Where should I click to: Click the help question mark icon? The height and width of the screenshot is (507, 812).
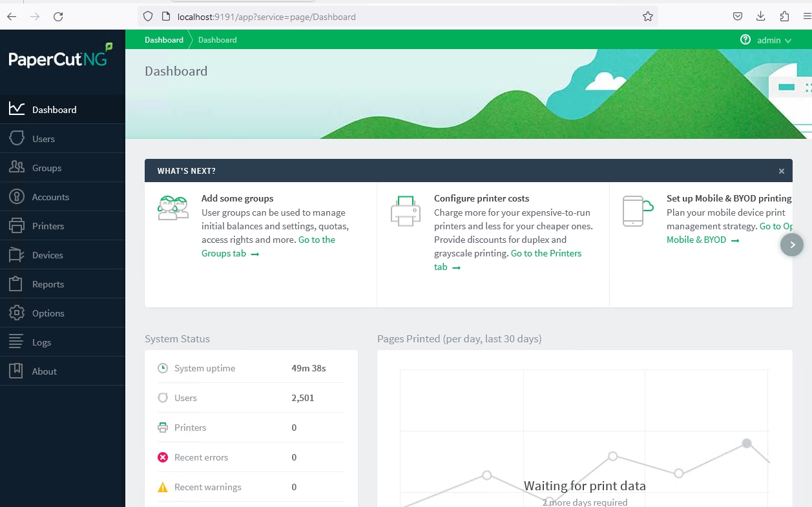coord(745,40)
